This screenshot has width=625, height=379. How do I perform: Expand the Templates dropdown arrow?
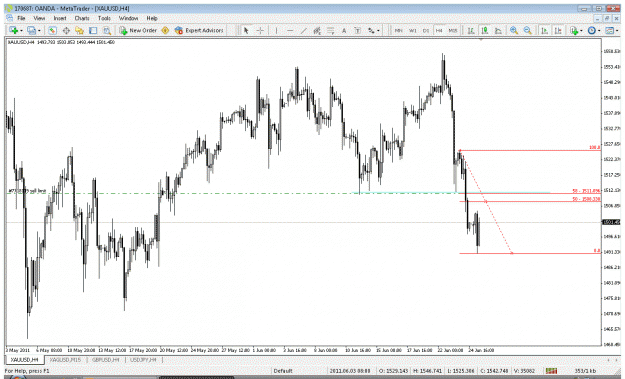pyautogui.click(x=617, y=31)
